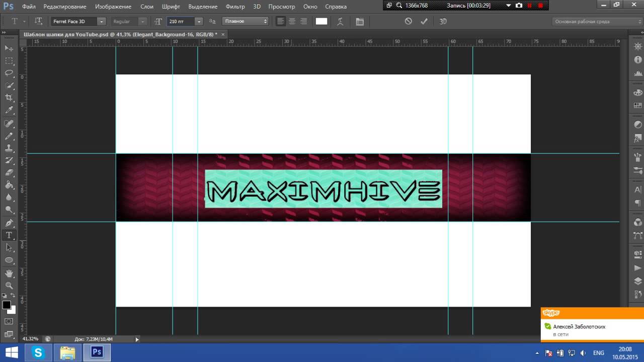Select the Eraser tool
The height and width of the screenshot is (362, 644).
click(x=9, y=173)
